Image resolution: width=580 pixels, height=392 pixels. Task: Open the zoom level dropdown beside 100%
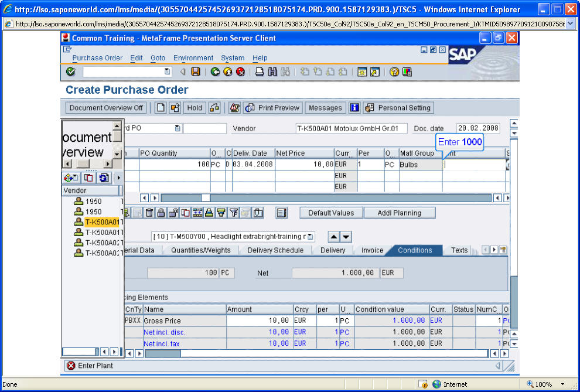(x=563, y=384)
